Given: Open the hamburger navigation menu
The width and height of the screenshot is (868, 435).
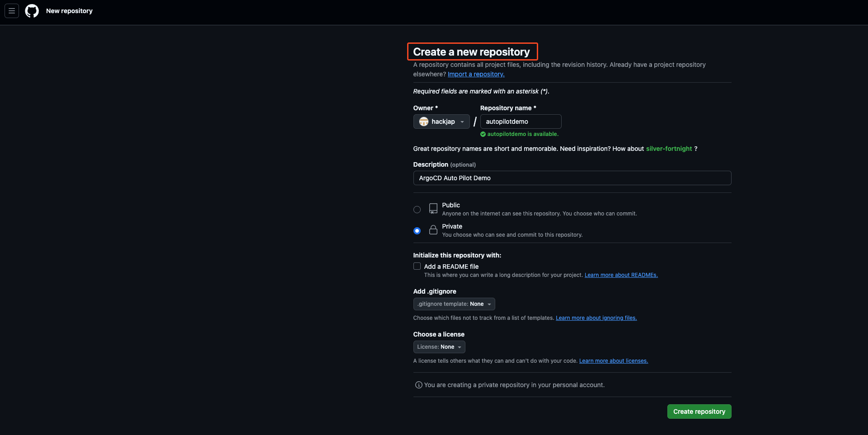Looking at the screenshot, I should pos(12,11).
